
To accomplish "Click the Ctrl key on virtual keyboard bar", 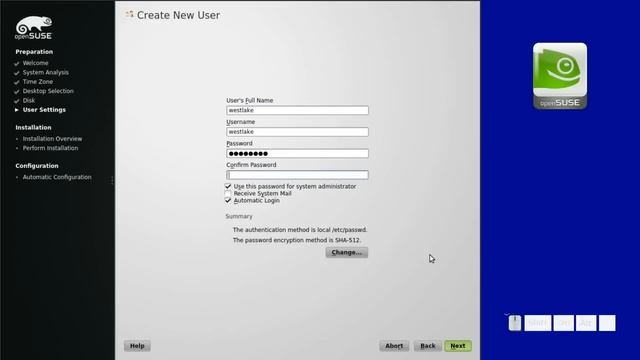I will point(564,323).
